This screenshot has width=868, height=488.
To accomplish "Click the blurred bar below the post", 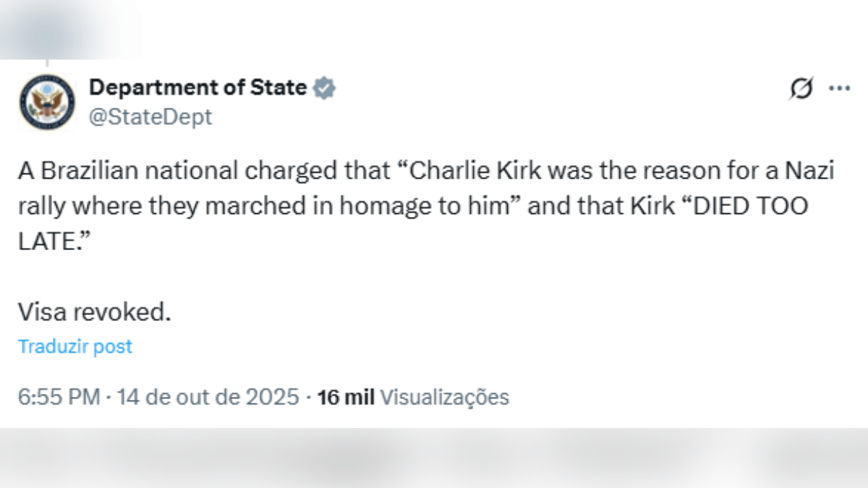I will 434,458.
